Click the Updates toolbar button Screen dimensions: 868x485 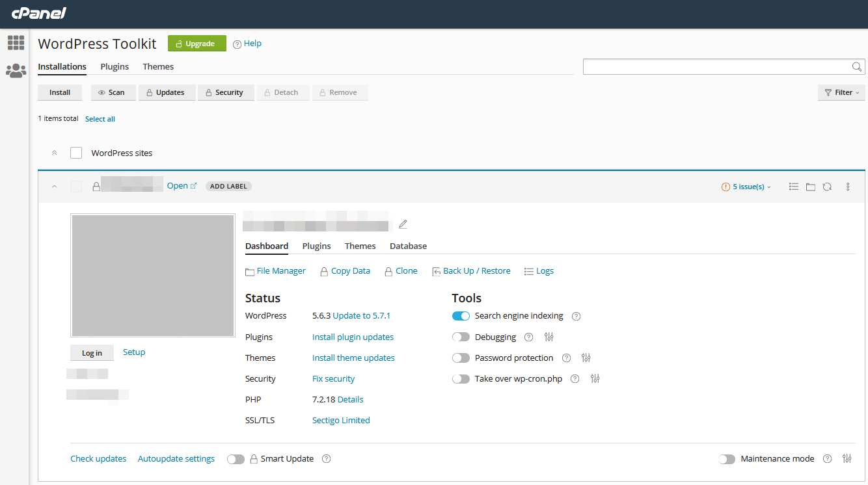coord(167,92)
